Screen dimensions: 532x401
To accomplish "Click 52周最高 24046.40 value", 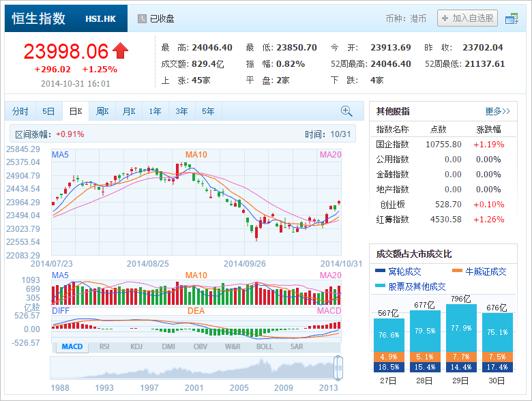I will click(x=391, y=64).
